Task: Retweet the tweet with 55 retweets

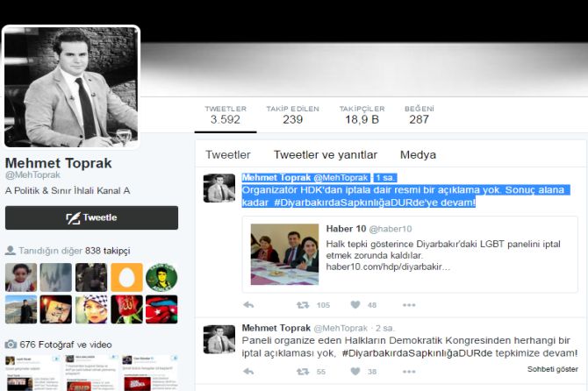Action: (x=303, y=372)
